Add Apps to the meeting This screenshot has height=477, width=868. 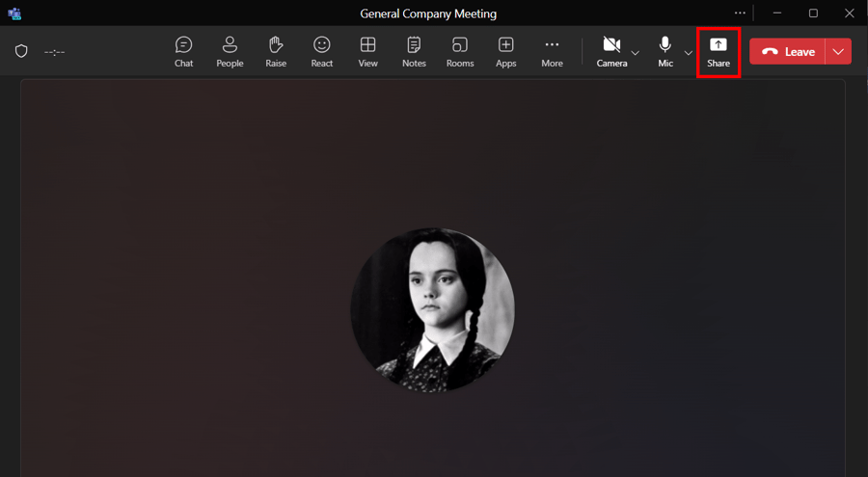coord(506,52)
